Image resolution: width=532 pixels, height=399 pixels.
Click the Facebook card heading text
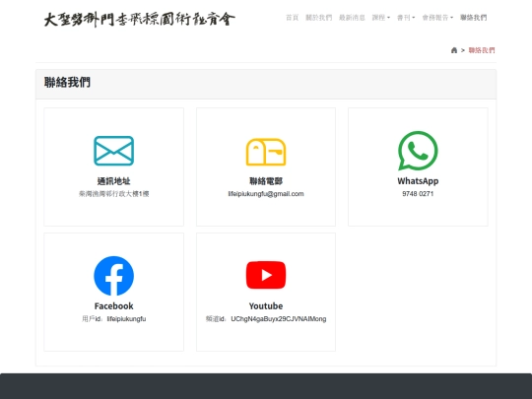[113, 306]
